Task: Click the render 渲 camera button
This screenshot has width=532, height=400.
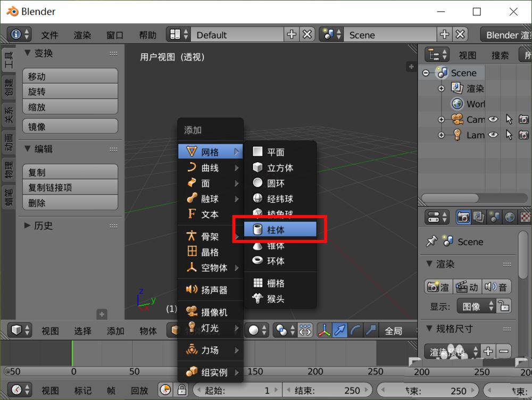Action: [x=438, y=287]
